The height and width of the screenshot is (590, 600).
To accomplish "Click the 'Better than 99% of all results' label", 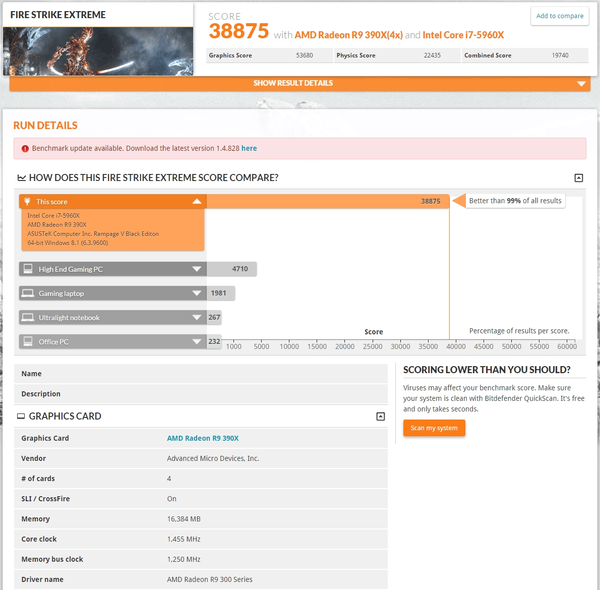I will (515, 201).
